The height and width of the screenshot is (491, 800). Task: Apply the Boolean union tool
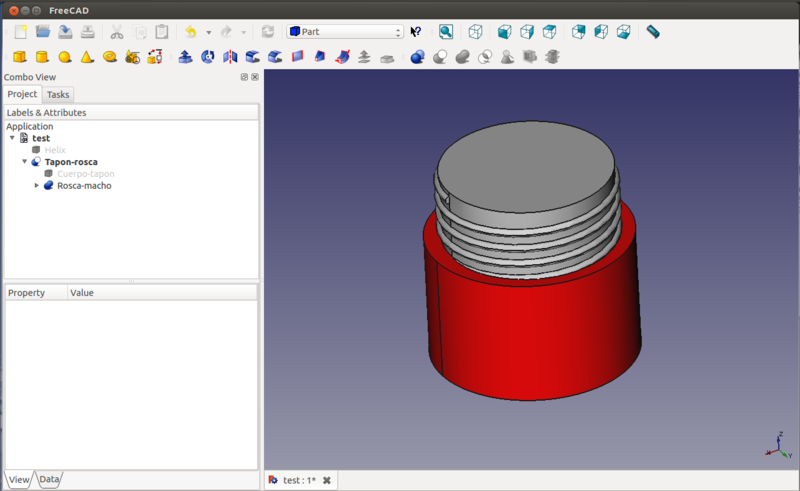click(x=461, y=57)
